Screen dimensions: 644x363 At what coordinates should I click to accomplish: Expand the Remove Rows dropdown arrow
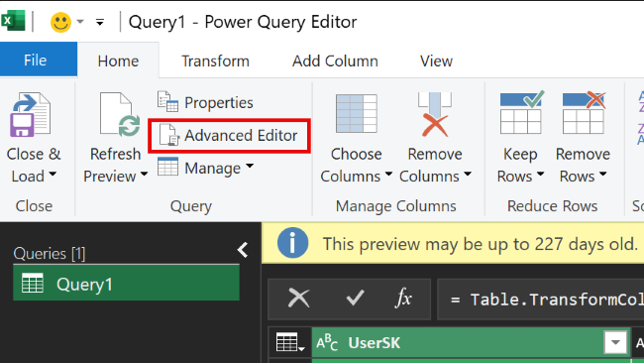(x=603, y=174)
